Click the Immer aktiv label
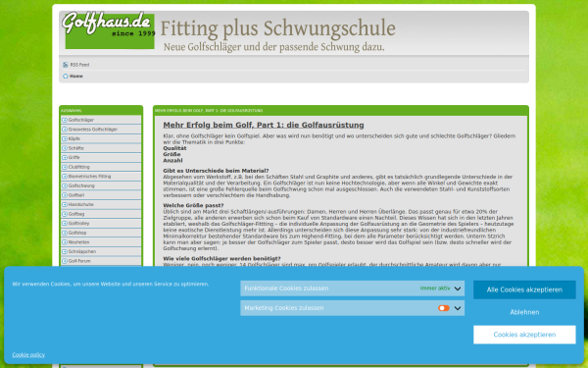The image size is (588, 368). 435,289
